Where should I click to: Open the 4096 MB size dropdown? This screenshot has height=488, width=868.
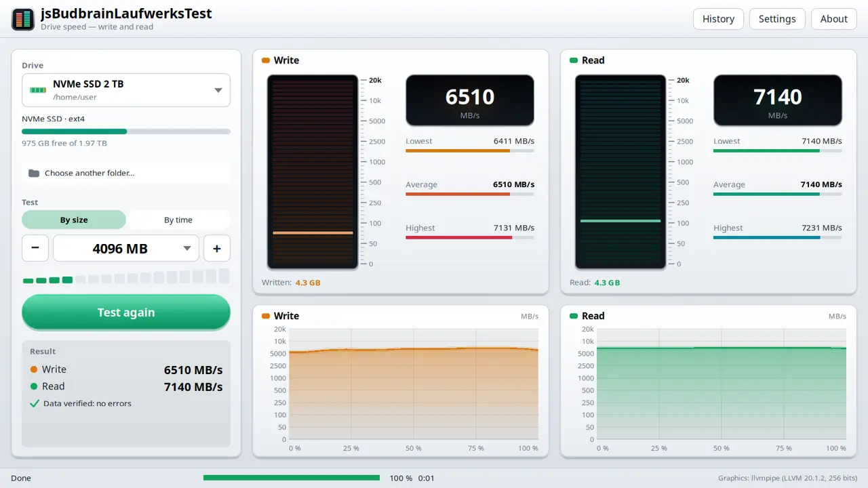click(126, 248)
